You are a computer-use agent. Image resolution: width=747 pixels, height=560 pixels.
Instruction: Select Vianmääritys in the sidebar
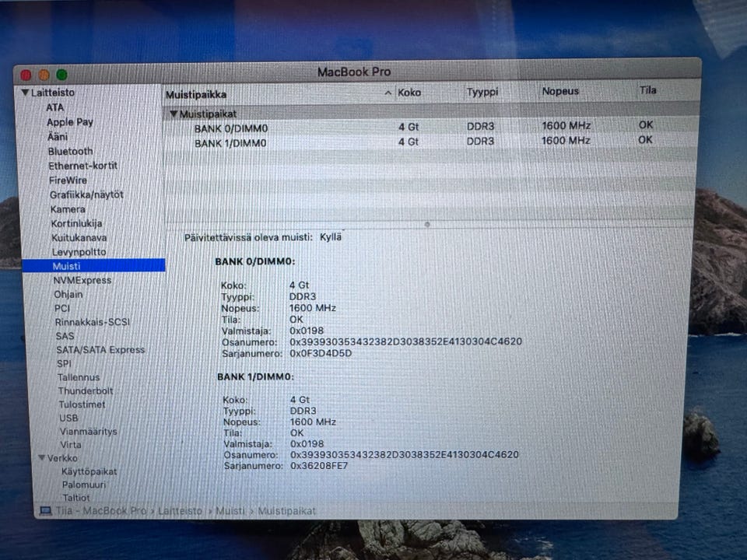[x=89, y=432]
